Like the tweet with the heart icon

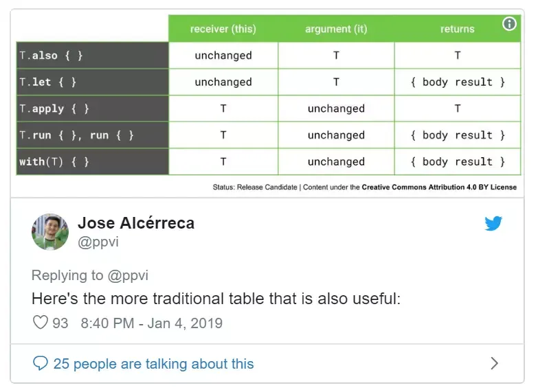tap(41, 323)
